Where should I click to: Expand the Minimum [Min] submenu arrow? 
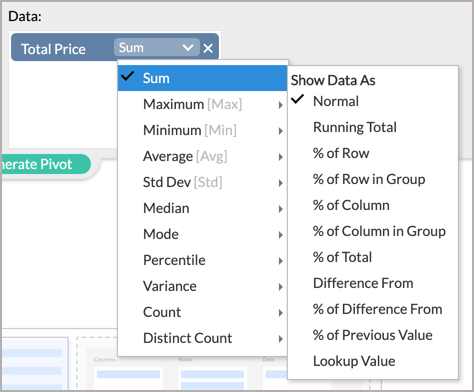[281, 131]
